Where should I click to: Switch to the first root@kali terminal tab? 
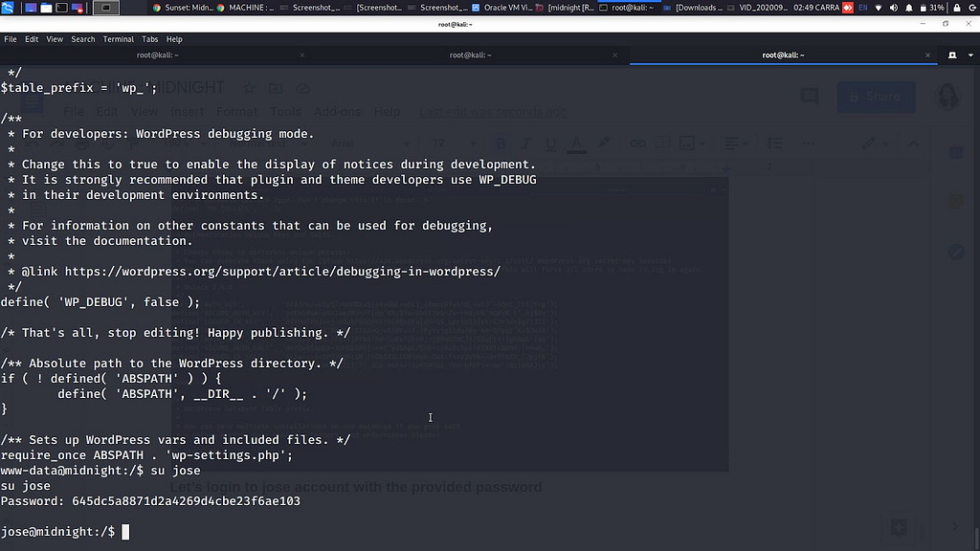[158, 55]
